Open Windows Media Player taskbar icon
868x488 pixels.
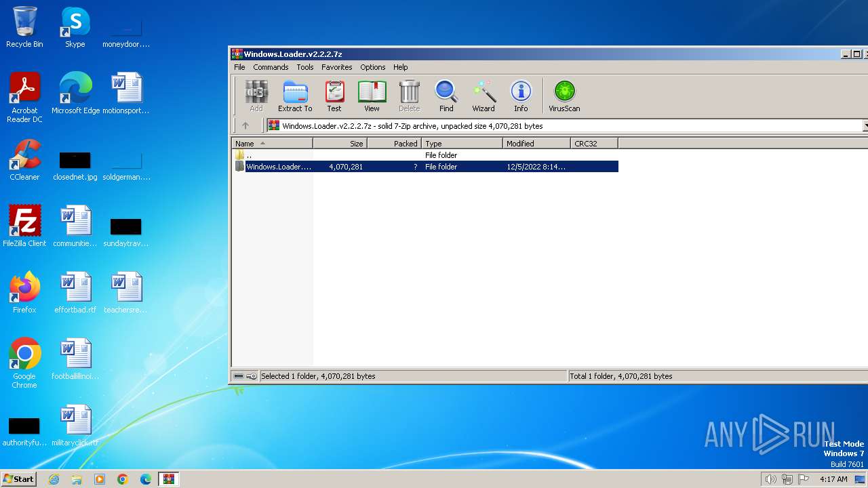(100, 479)
